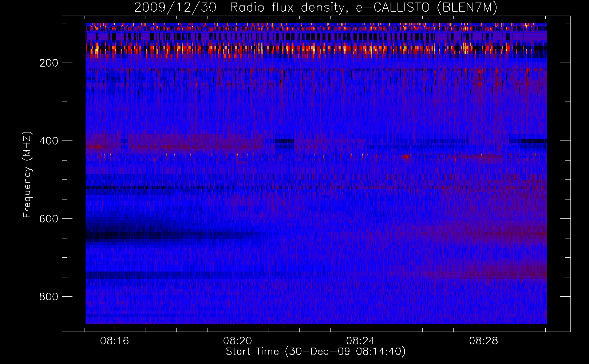Image resolution: width=589 pixels, height=364 pixels.
Task: Click the plot title 'Radio flux density, e-CALLISTO (BLEN7M)'
Action: coord(363,8)
